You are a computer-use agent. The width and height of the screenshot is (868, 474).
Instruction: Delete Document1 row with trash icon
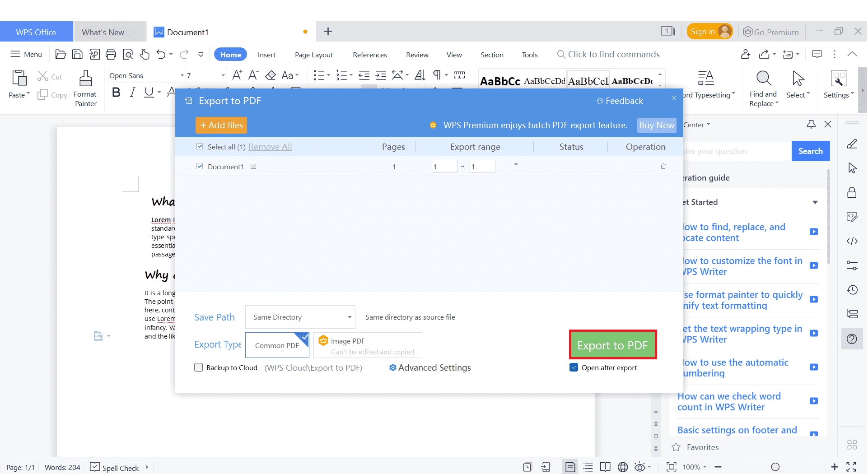pos(663,166)
